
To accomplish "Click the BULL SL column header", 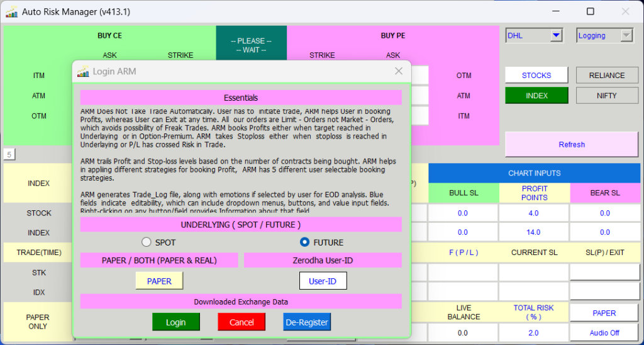I will (464, 193).
